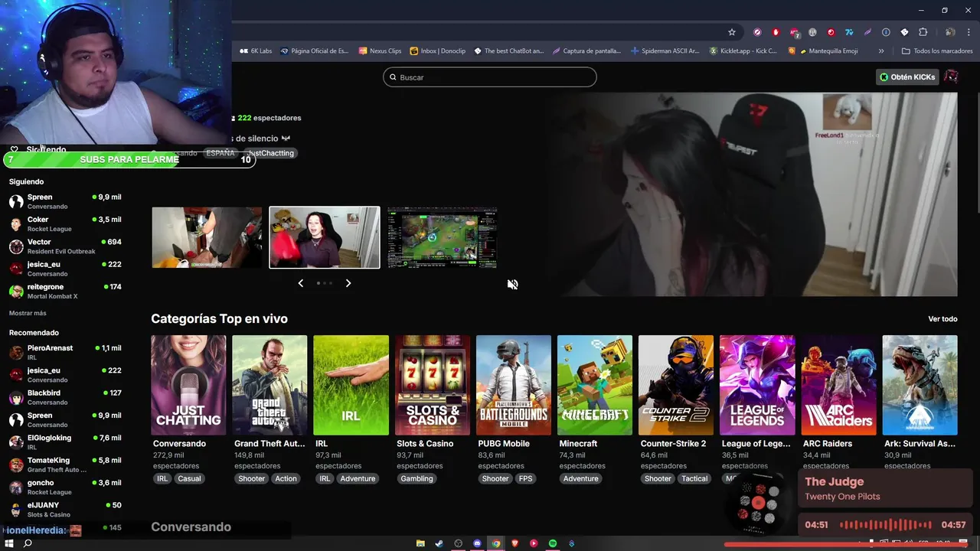
Task: Open the Just Chatting category card
Action: (x=188, y=385)
